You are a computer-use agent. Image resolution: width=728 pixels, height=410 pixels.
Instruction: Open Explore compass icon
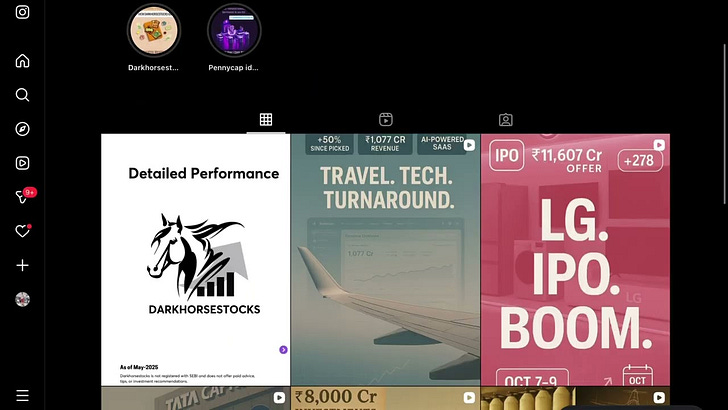point(22,129)
